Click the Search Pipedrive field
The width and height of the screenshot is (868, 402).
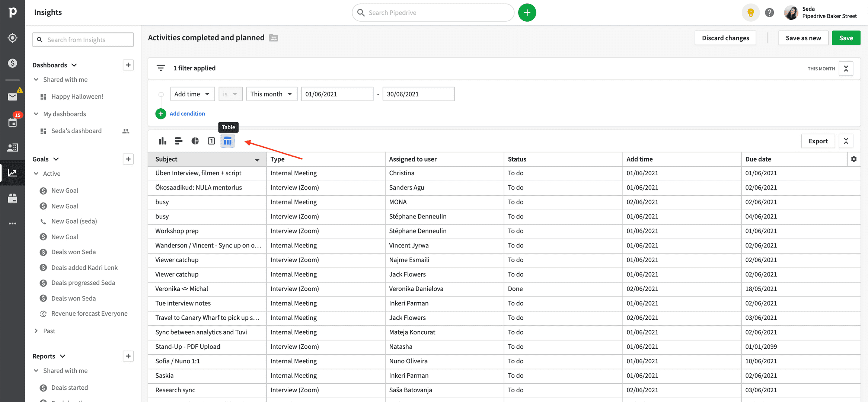click(433, 13)
